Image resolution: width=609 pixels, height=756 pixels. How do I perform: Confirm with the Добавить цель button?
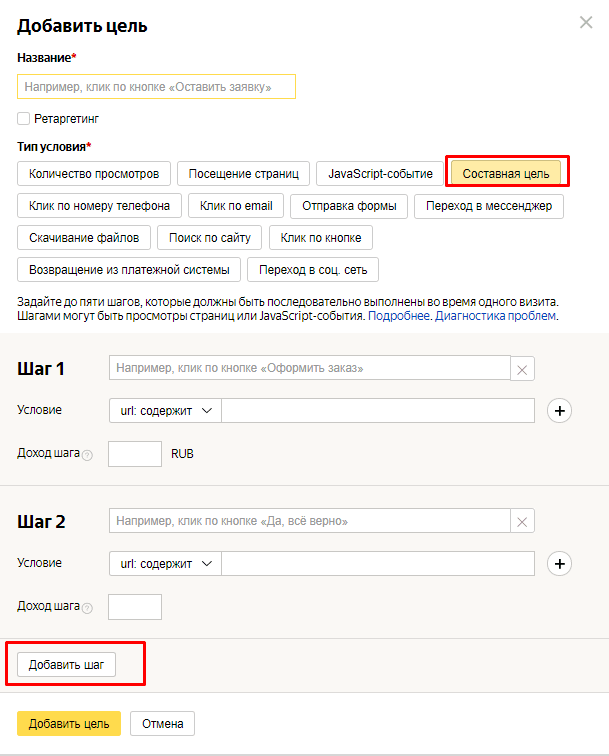69,723
